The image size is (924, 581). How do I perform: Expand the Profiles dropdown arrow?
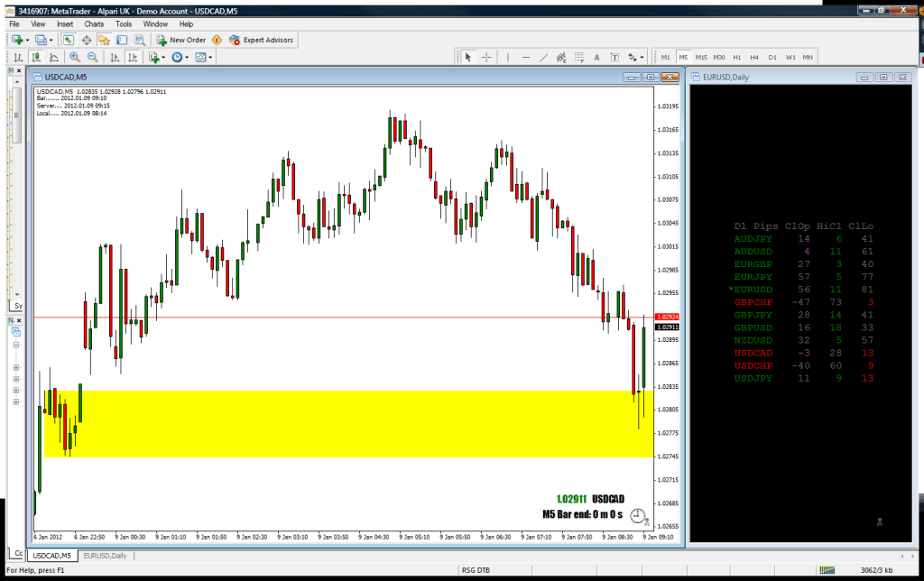[51, 40]
